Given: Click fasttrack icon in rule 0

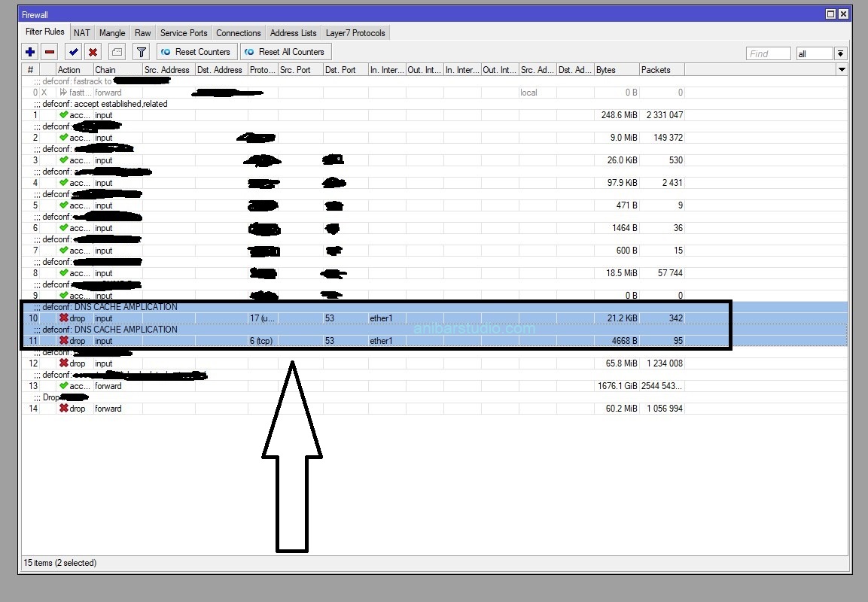Looking at the screenshot, I should click(x=64, y=93).
